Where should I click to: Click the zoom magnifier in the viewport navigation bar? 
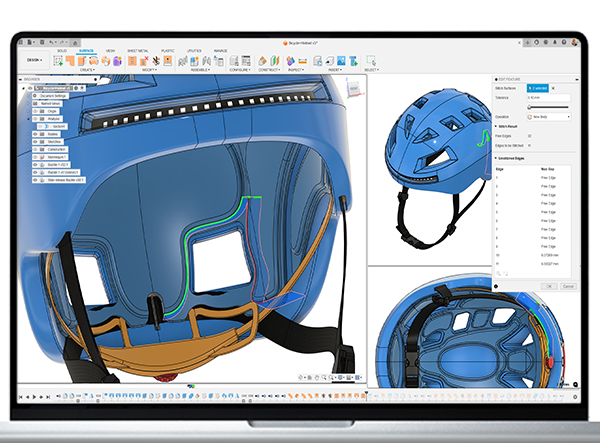coord(324,377)
